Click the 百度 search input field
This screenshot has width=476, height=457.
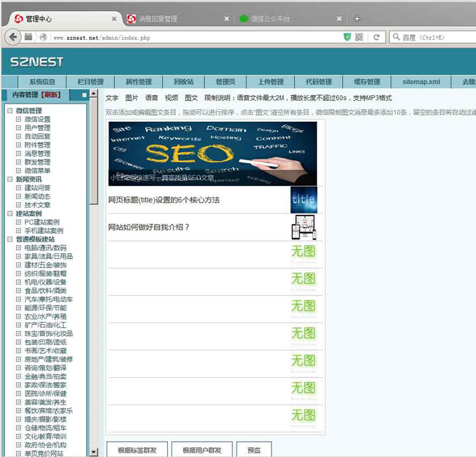(434, 37)
